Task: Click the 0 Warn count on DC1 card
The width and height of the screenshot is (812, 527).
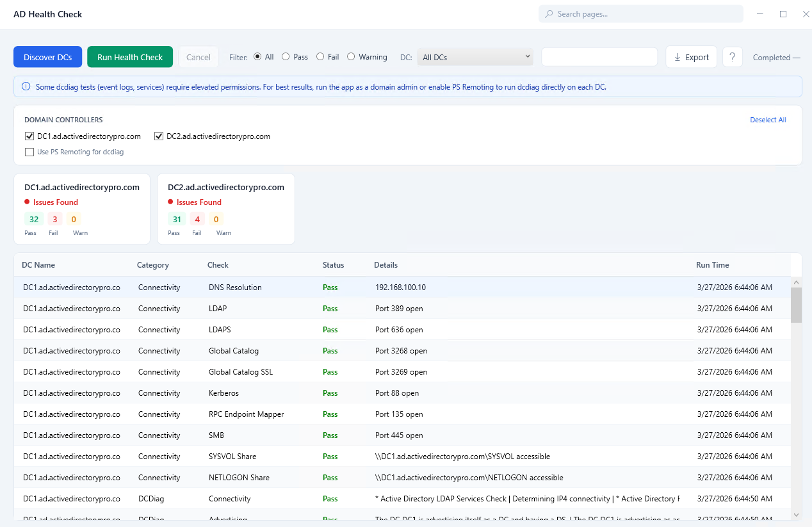Action: coord(74,219)
